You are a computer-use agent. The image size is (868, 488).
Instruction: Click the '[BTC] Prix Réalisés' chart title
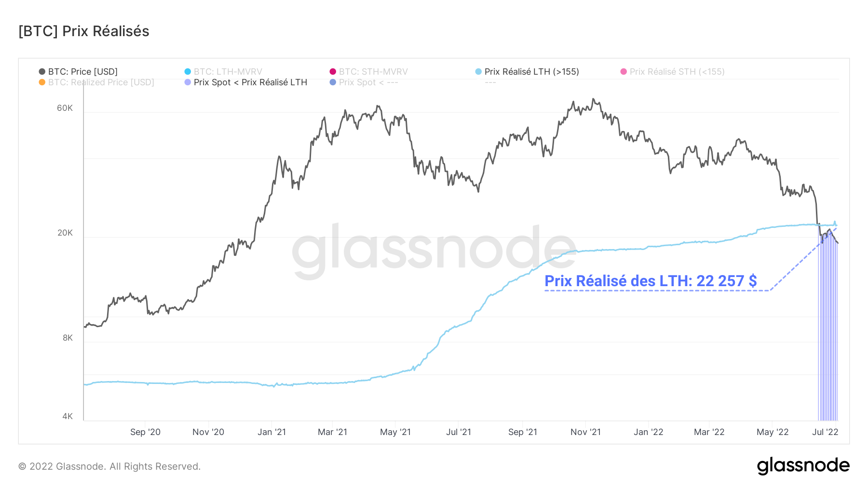84,31
